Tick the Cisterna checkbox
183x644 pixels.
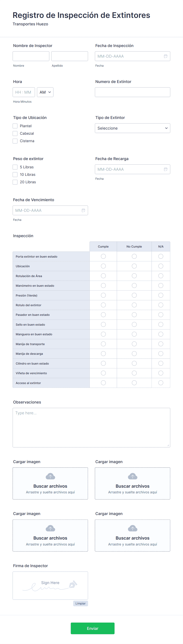15,141
